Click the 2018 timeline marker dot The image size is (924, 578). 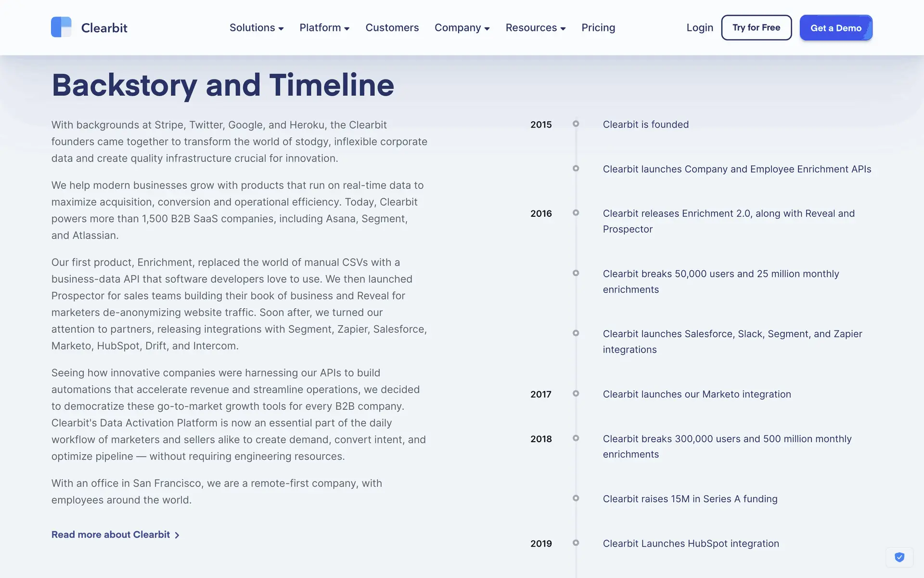[x=576, y=438]
